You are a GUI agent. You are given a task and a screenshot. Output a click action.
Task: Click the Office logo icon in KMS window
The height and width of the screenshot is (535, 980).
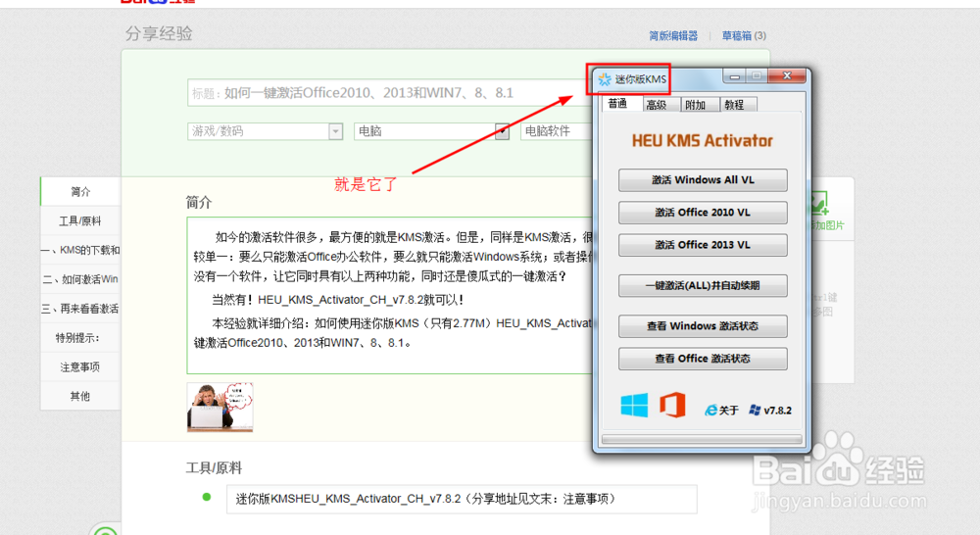[x=672, y=405]
